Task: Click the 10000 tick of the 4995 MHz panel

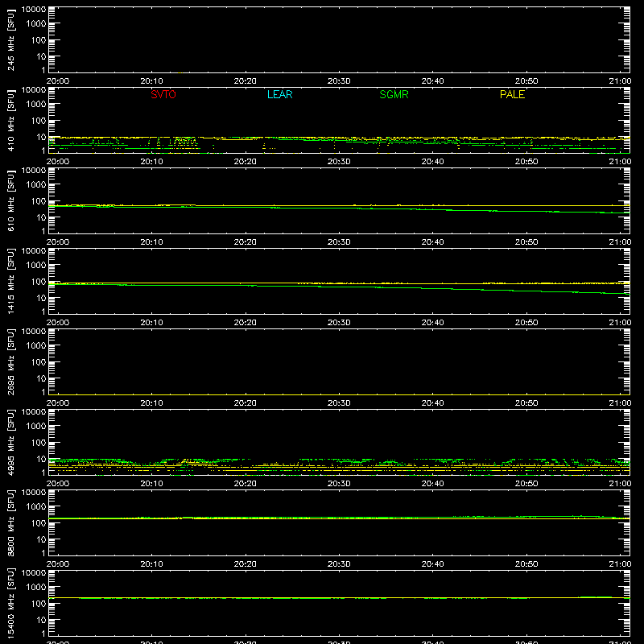Action: [x=34, y=412]
